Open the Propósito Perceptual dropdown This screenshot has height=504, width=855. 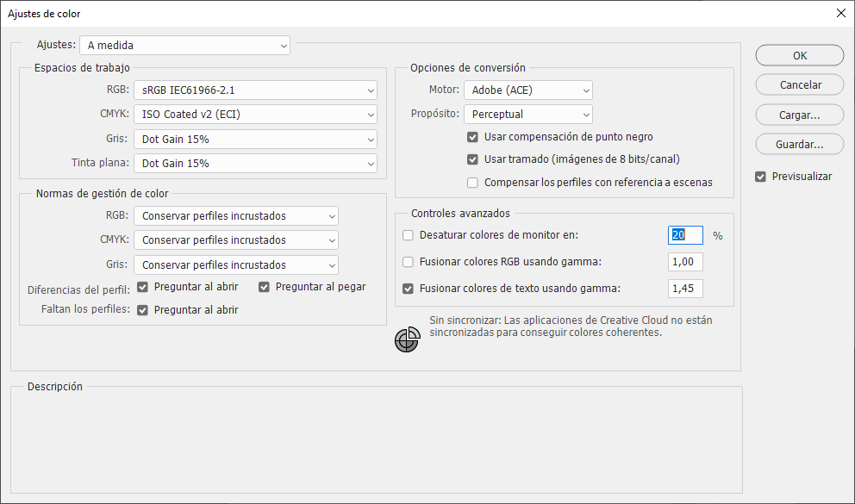(527, 114)
